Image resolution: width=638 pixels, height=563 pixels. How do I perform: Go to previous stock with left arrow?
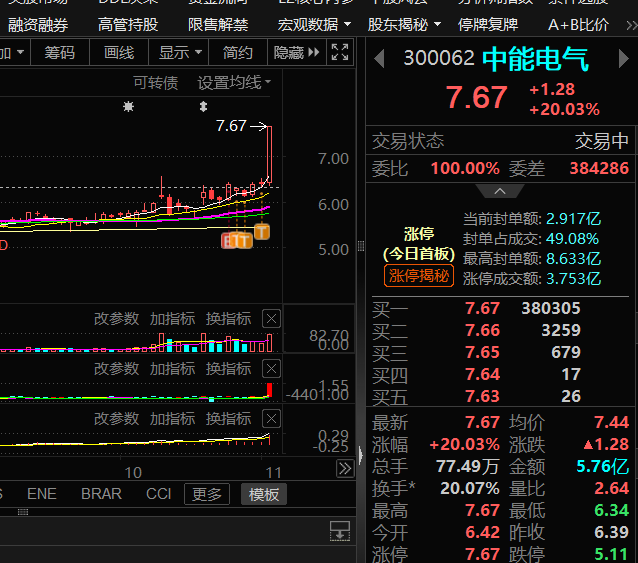(x=379, y=58)
